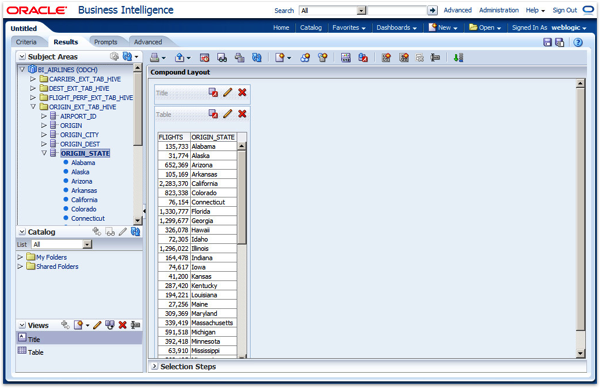Open the help question mark icon
The width and height of the screenshot is (600, 388).
tap(578, 42)
